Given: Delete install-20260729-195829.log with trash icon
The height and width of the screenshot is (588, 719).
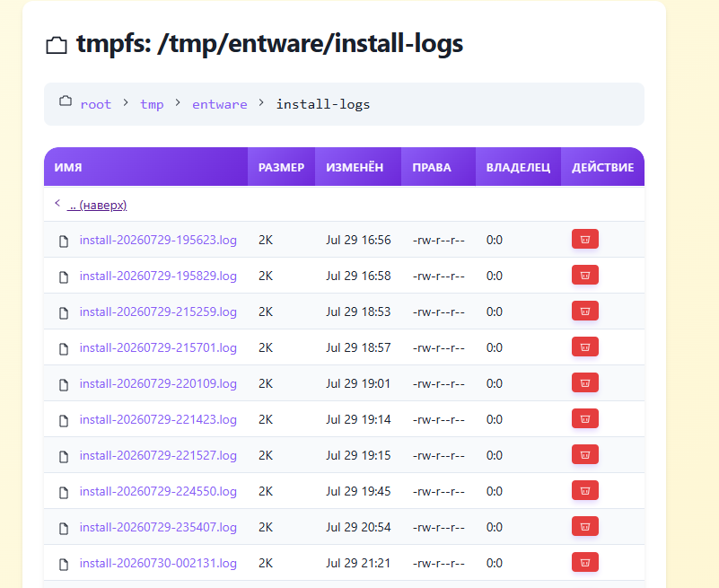Looking at the screenshot, I should coord(584,276).
